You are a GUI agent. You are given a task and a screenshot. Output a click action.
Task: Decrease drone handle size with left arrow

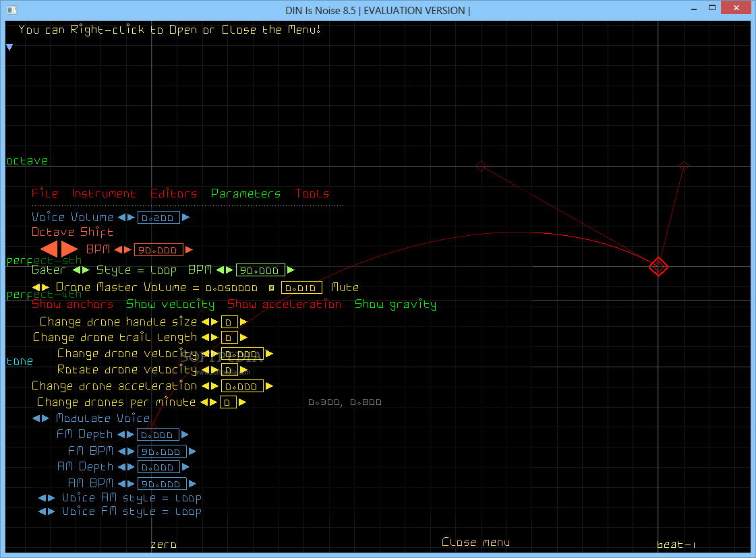point(206,321)
